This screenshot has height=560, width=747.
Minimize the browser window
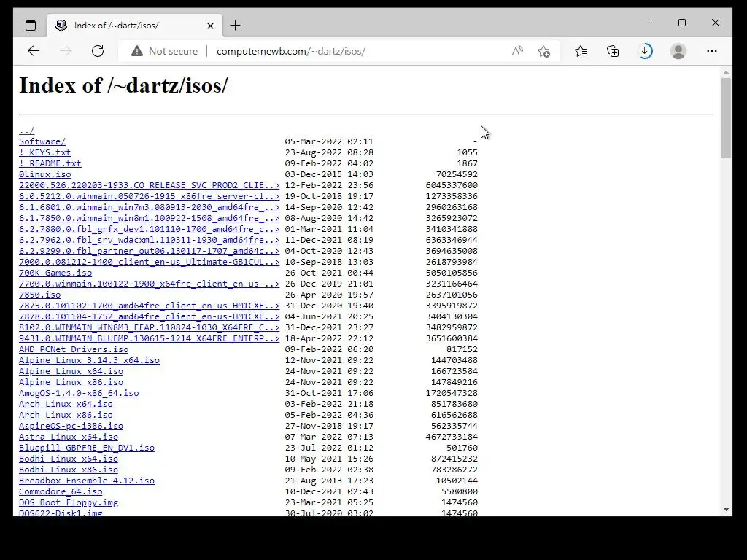[x=649, y=23]
